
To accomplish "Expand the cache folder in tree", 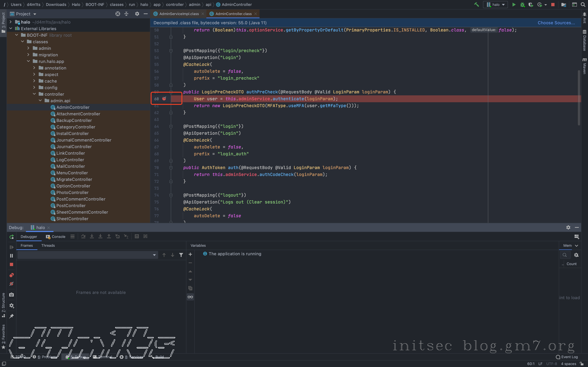I will click(34, 81).
